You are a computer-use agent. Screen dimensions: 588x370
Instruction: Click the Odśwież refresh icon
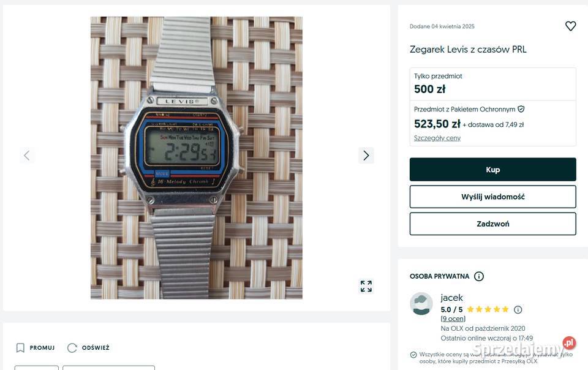[x=72, y=348]
